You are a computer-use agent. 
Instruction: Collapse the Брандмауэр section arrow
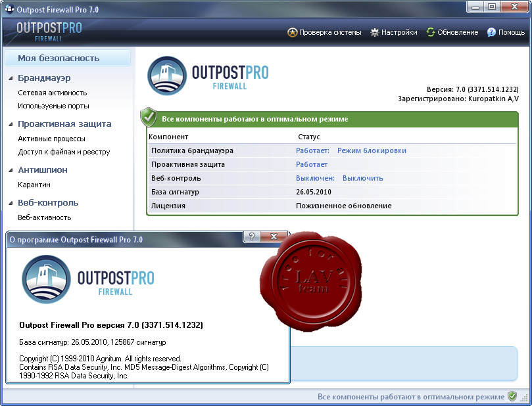(11, 78)
